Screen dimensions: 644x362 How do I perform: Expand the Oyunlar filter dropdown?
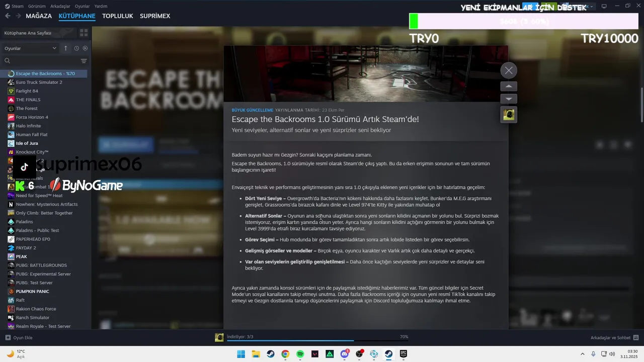point(30,48)
